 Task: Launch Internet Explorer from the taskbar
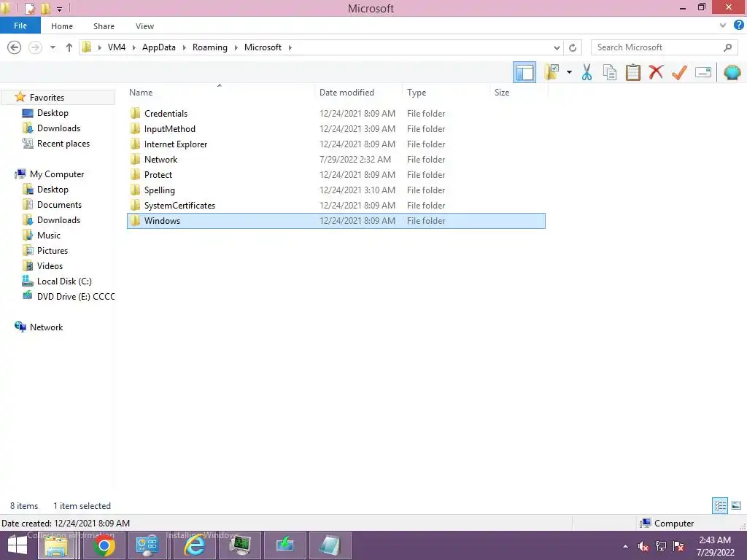tap(194, 545)
